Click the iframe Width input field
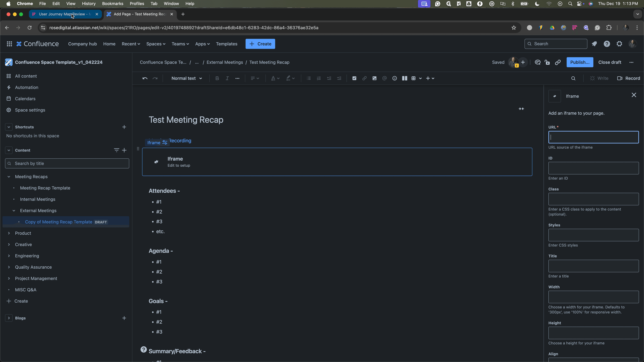The image size is (644, 362). pos(594,297)
